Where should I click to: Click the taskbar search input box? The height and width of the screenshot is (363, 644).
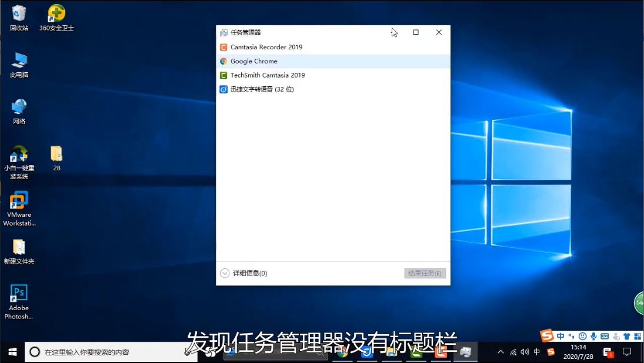pyautogui.click(x=106, y=352)
